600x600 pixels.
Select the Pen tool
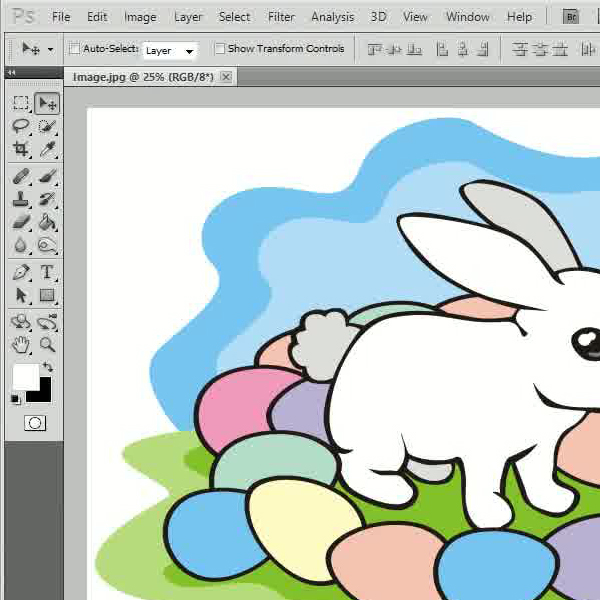pyautogui.click(x=21, y=272)
